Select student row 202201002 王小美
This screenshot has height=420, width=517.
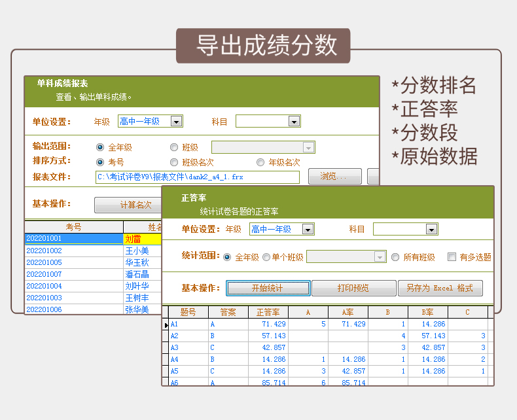click(73, 251)
